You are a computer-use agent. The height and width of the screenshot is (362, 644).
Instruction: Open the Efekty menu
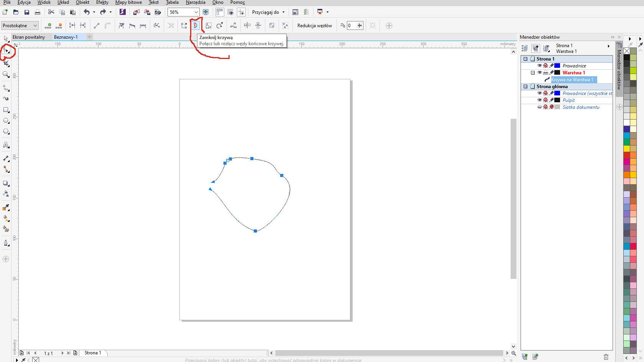click(102, 2)
